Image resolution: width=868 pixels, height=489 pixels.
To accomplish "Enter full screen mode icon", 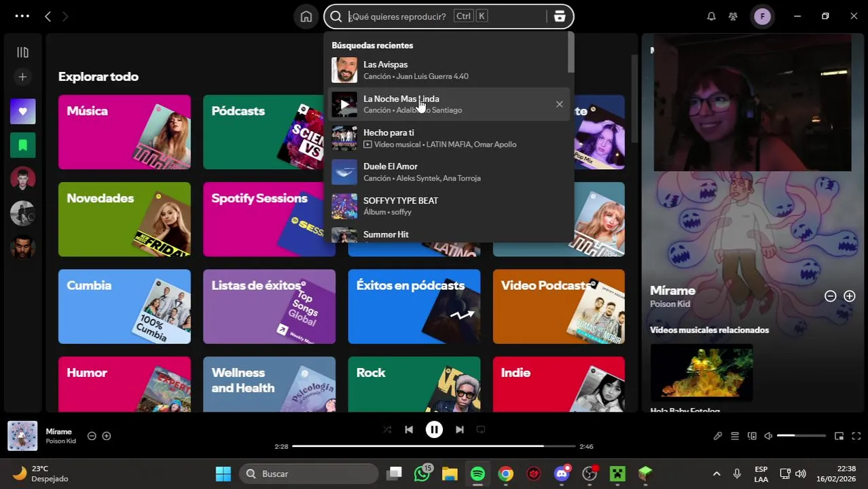I will pos(856,436).
